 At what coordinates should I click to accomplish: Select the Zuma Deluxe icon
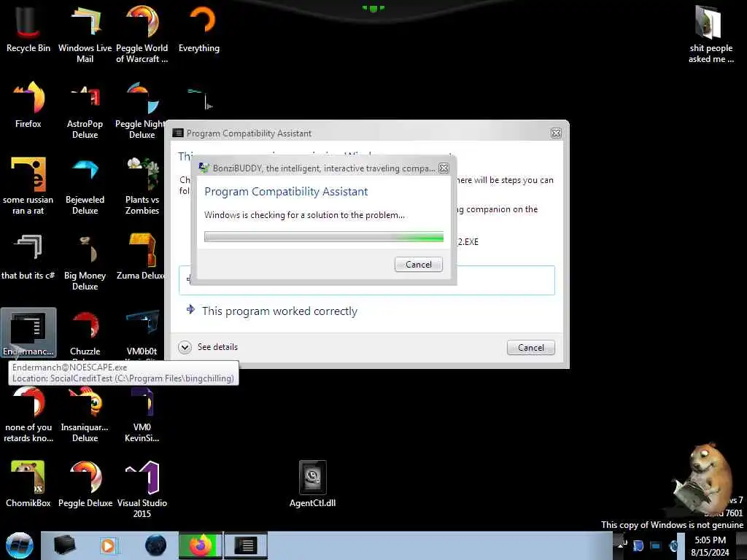pyautogui.click(x=141, y=257)
